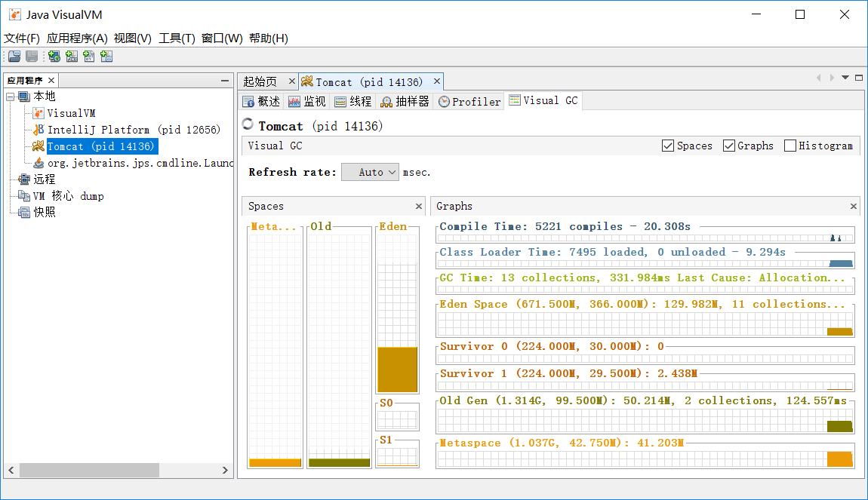The image size is (868, 500).
Task: Click the Tomcat icon on the document tab
Action: (x=307, y=82)
